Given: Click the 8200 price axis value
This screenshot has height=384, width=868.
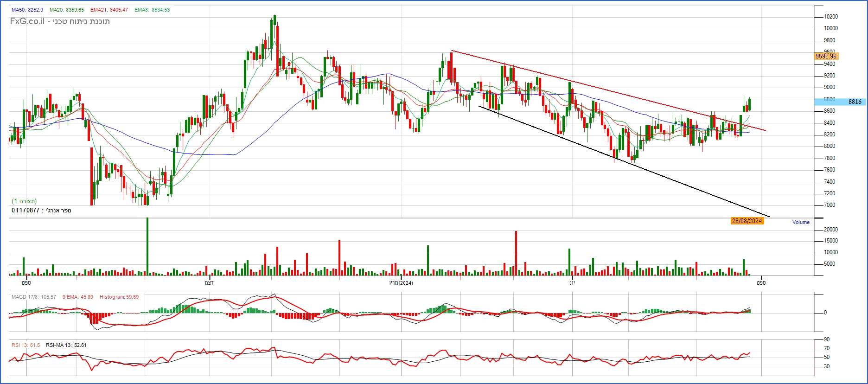Looking at the screenshot, I should [830, 134].
